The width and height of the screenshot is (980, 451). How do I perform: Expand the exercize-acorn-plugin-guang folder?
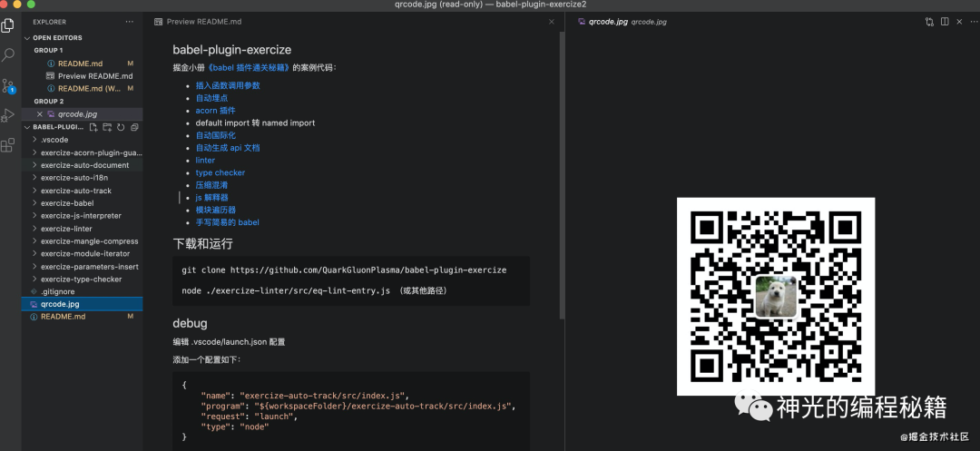click(35, 152)
